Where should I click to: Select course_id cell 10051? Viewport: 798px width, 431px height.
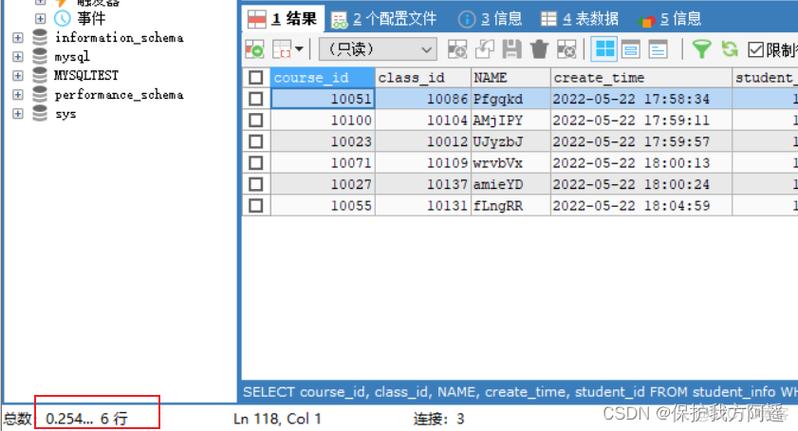click(323, 99)
